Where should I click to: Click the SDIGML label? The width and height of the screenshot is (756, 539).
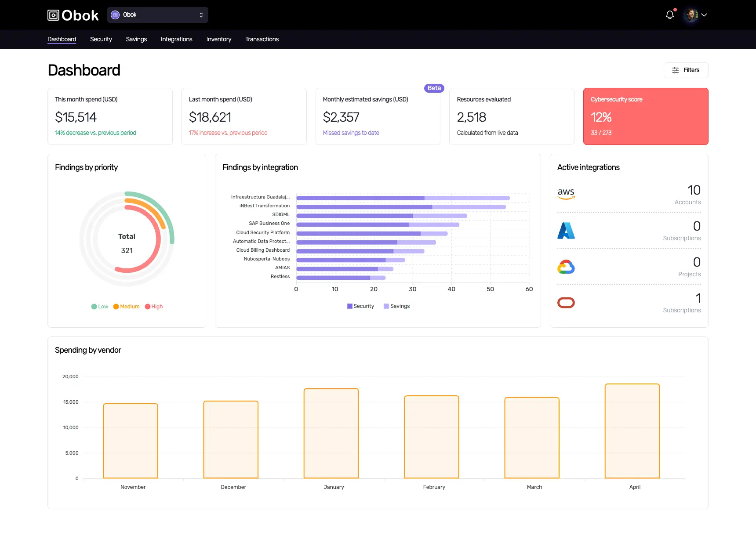tap(281, 214)
